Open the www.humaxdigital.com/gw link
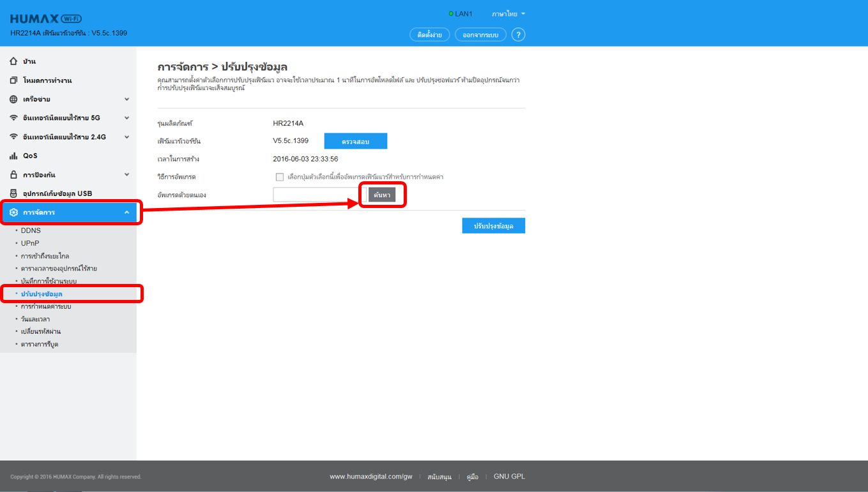The width and height of the screenshot is (868, 492). point(371,477)
